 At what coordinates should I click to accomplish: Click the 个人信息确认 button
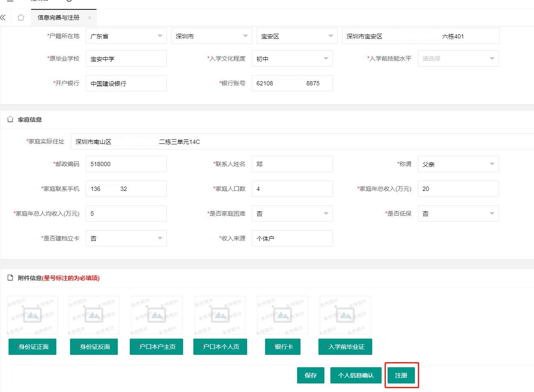pyautogui.click(x=356, y=375)
